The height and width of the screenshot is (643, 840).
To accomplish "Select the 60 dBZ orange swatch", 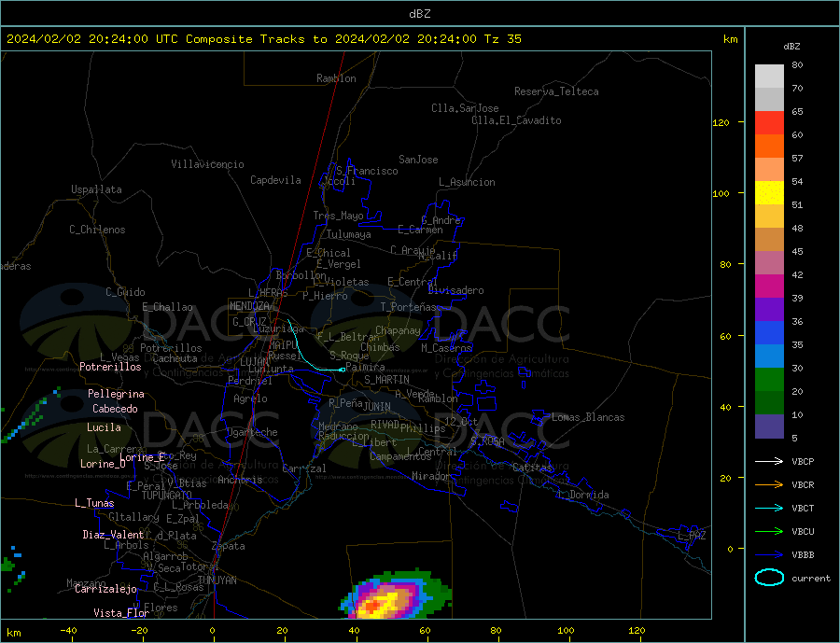I will coord(769,146).
